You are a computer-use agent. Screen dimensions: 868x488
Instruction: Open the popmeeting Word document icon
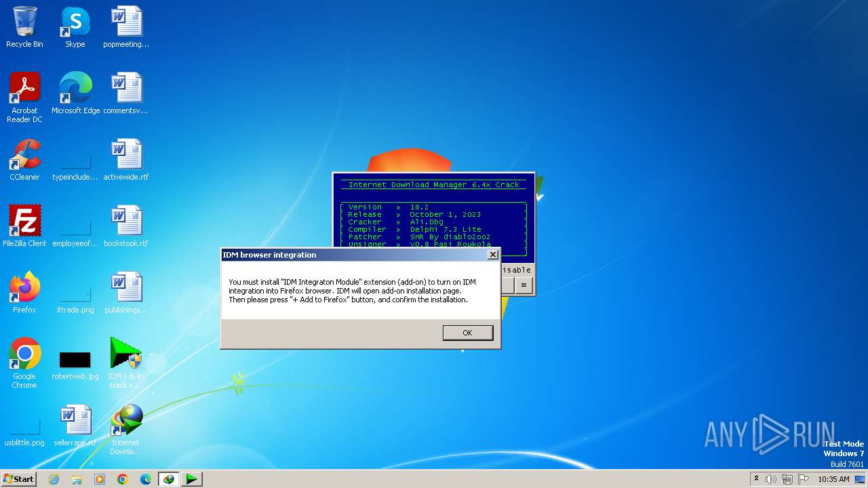click(126, 27)
